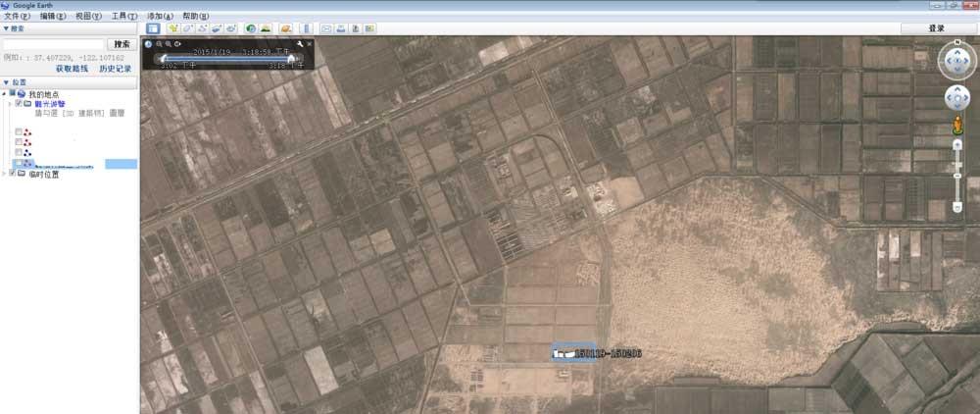Screen dimensions: 980x414
Task: Toggle the 临时位置 folder checkbox
Action: click(x=12, y=174)
